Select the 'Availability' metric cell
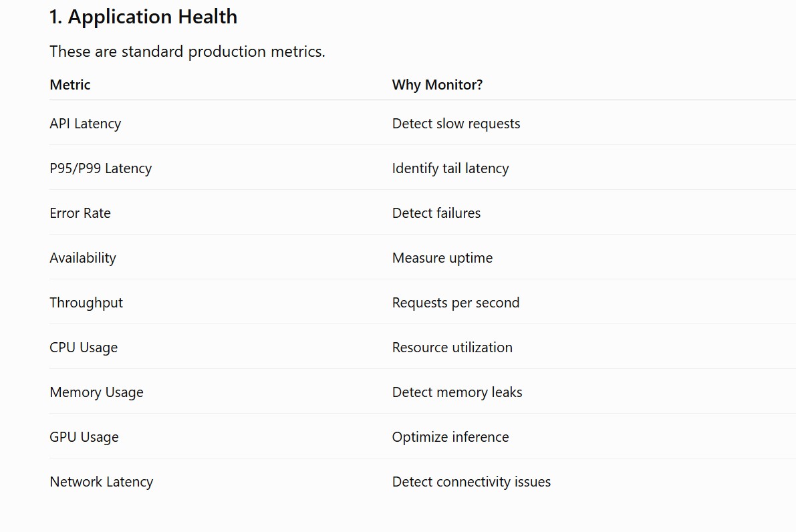796x532 pixels. point(83,258)
